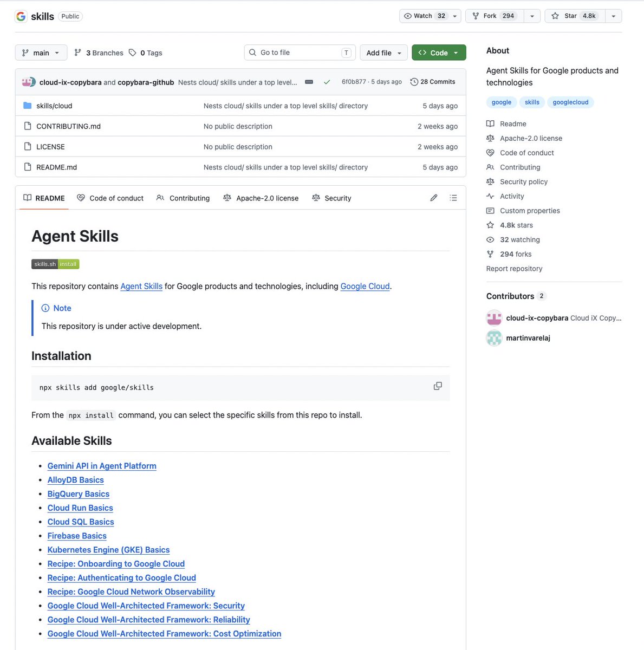Open the Agent Skills hyperlink in description

(x=141, y=287)
